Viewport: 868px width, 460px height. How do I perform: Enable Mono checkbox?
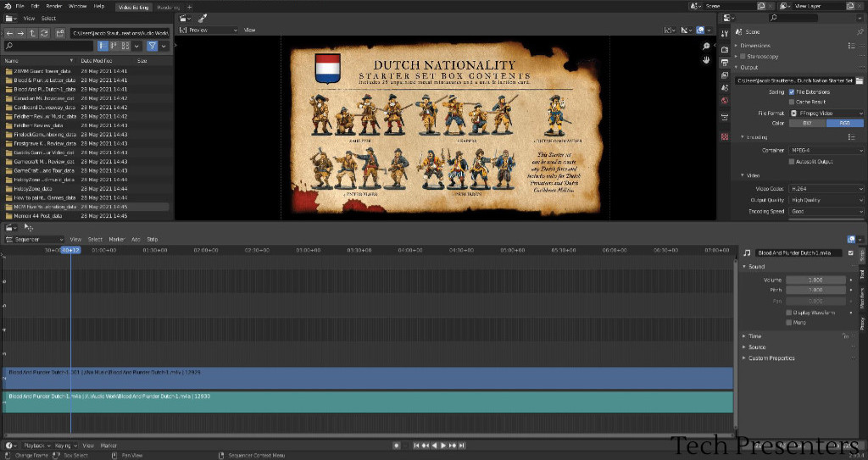(789, 323)
